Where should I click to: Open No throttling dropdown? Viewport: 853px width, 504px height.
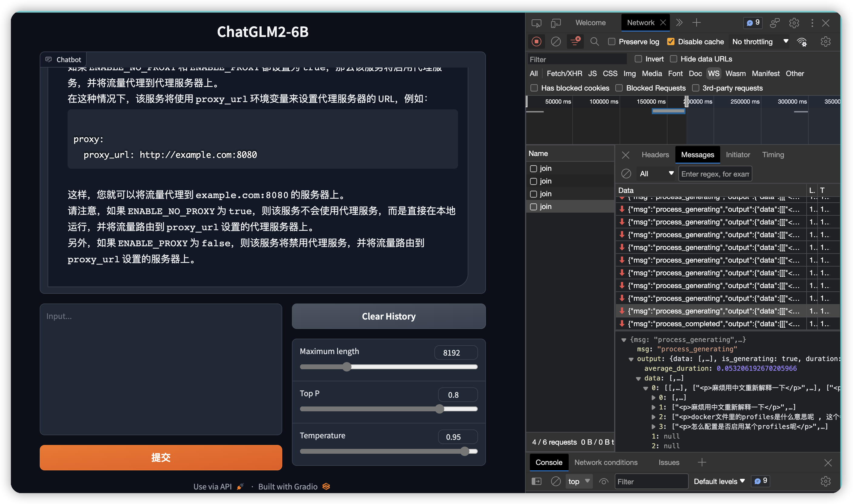[760, 42]
